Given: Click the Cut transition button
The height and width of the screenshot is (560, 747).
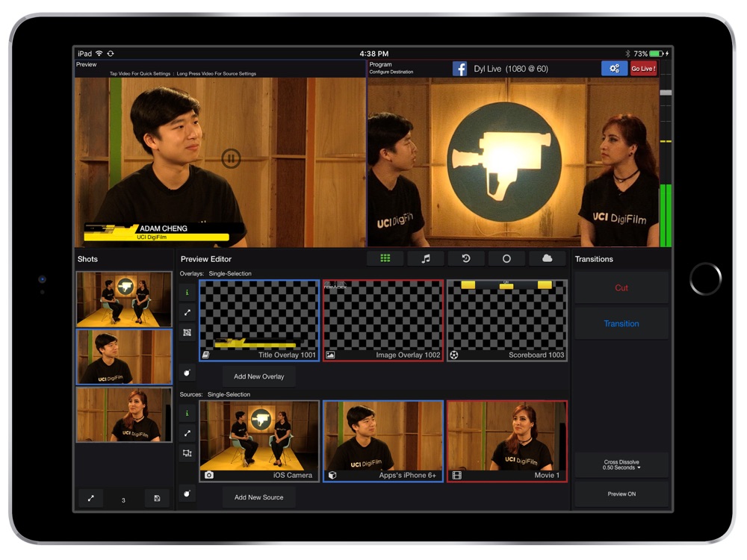Looking at the screenshot, I should pyautogui.click(x=622, y=287).
